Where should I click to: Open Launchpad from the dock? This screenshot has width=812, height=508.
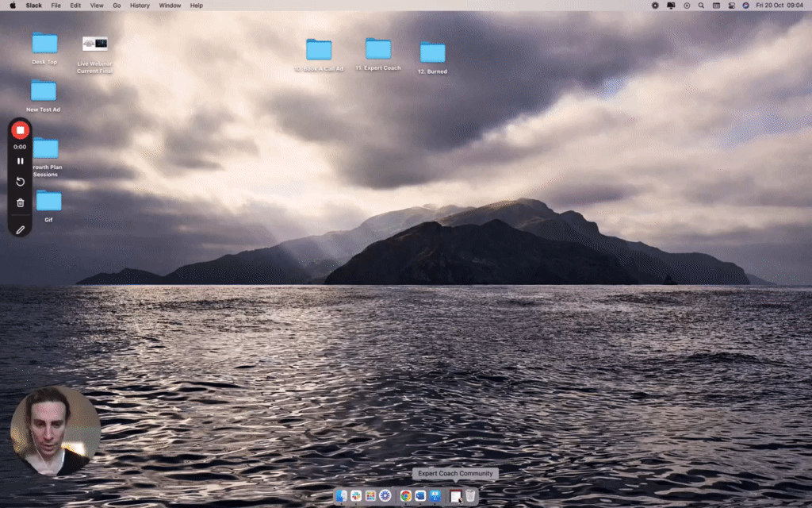[370, 496]
